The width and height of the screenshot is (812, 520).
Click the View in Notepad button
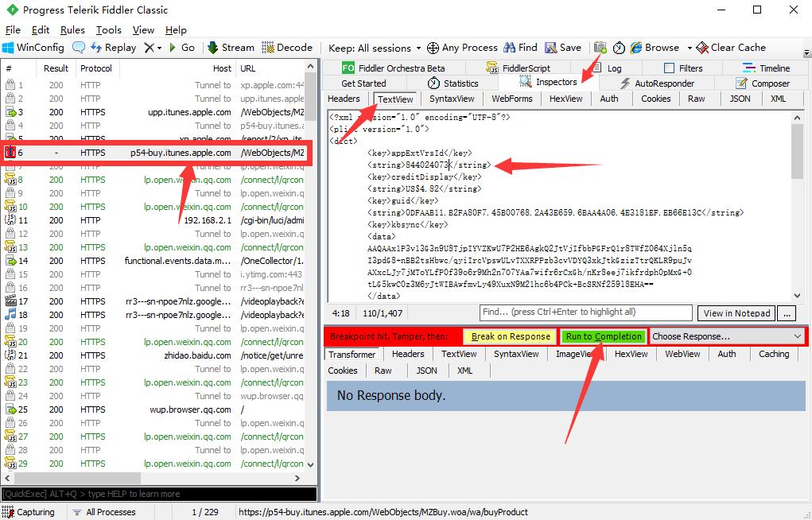(736, 313)
